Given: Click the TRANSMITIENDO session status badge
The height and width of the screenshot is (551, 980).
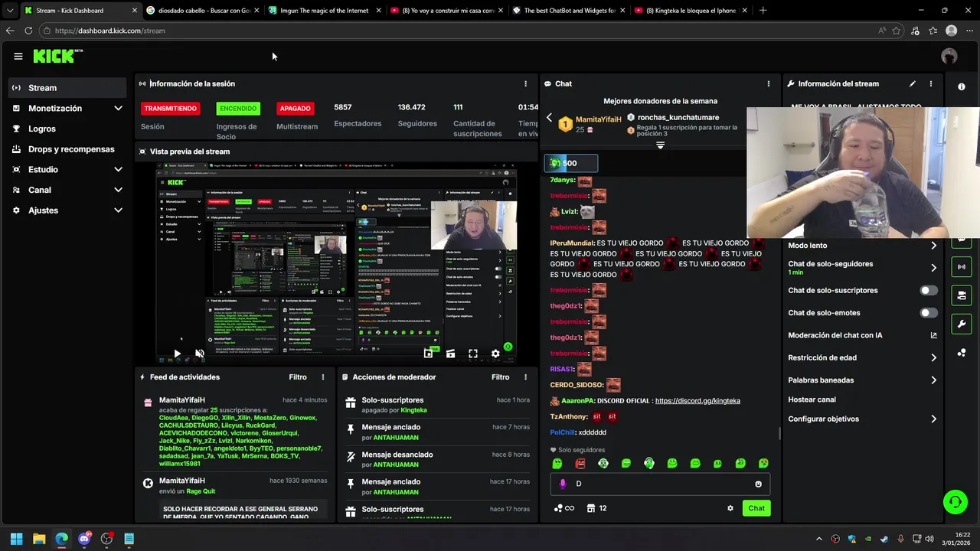Looking at the screenshot, I should (170, 109).
